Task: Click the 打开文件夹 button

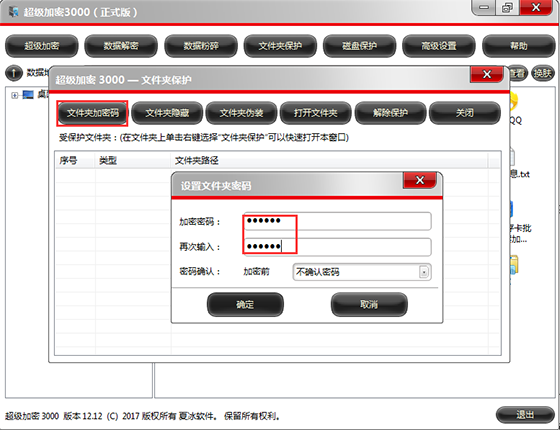Action: (316, 113)
